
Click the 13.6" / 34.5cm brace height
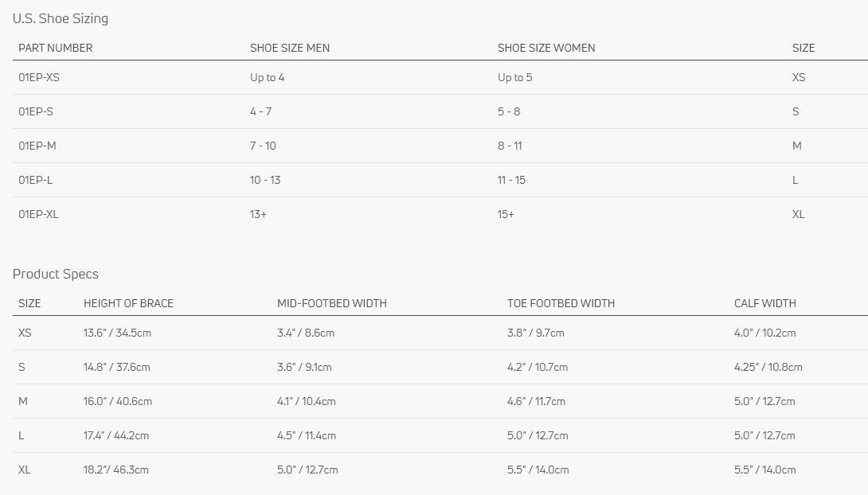pos(117,333)
